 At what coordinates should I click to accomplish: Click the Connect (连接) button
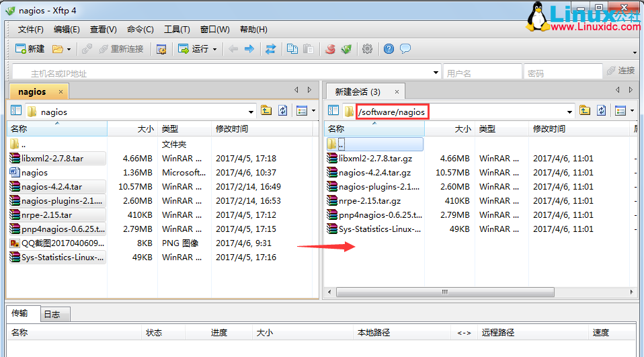tap(620, 71)
